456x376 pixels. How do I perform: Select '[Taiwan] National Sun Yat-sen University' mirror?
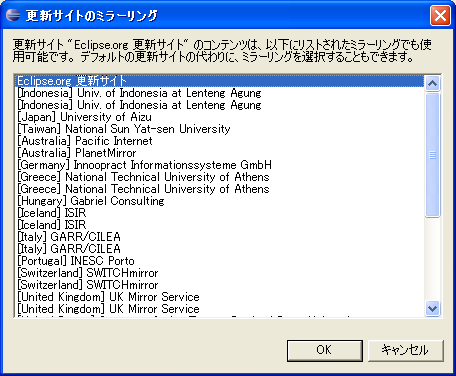[220, 129]
